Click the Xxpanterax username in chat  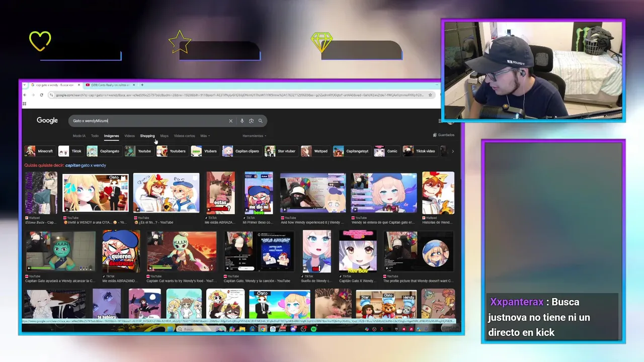click(517, 302)
